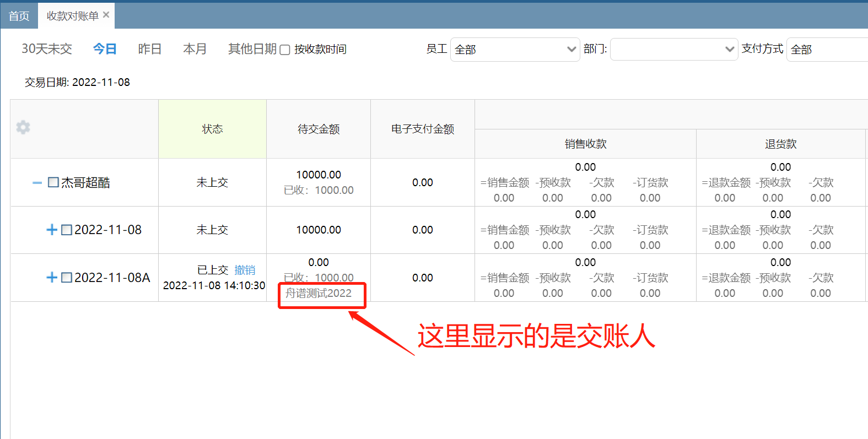Click 已上交 status text

coord(213,270)
